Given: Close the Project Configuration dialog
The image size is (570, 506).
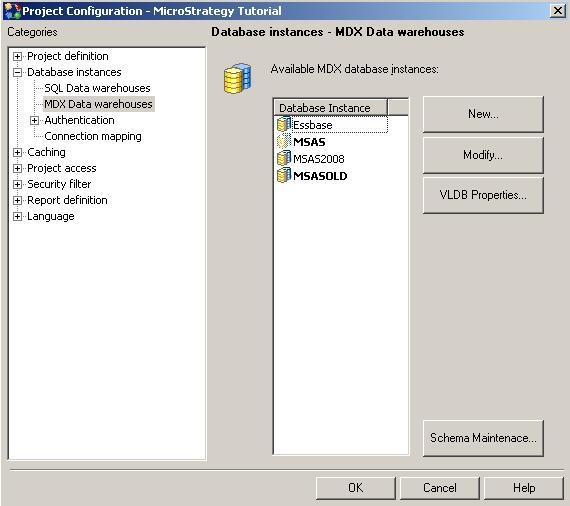Looking at the screenshot, I should point(558,11).
